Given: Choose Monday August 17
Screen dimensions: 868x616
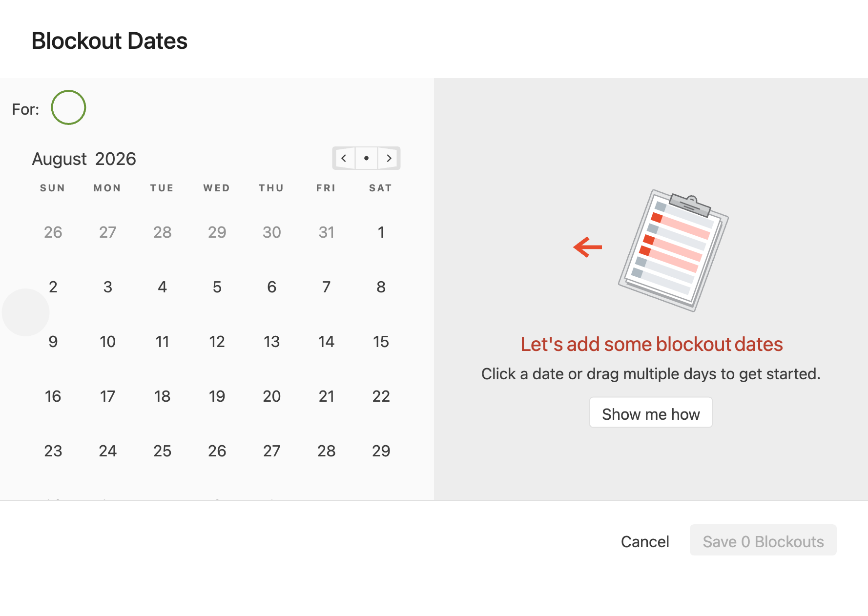Looking at the screenshot, I should pos(108,396).
